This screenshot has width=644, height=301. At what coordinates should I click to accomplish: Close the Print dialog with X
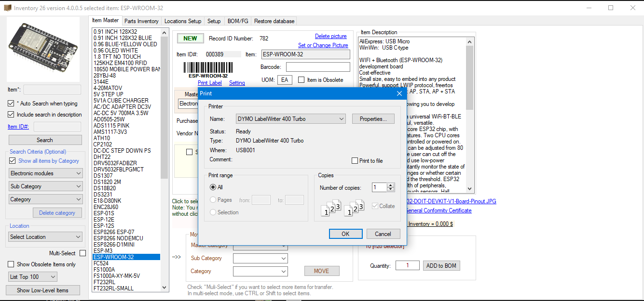(399, 93)
